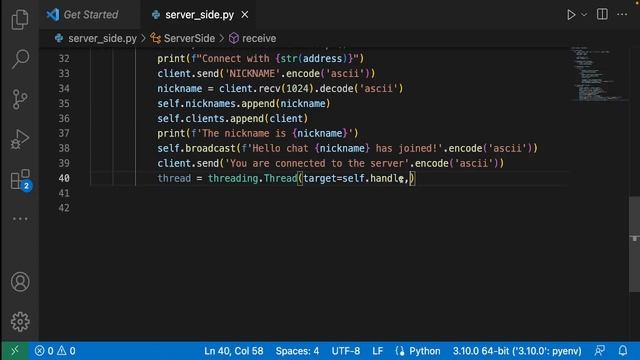640x360 pixels.
Task: Click the vertical editor scrollbar
Action: click(634, 244)
